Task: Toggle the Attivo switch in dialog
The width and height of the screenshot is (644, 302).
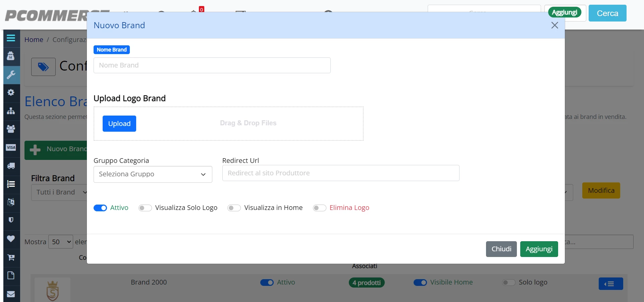Action: tap(100, 208)
